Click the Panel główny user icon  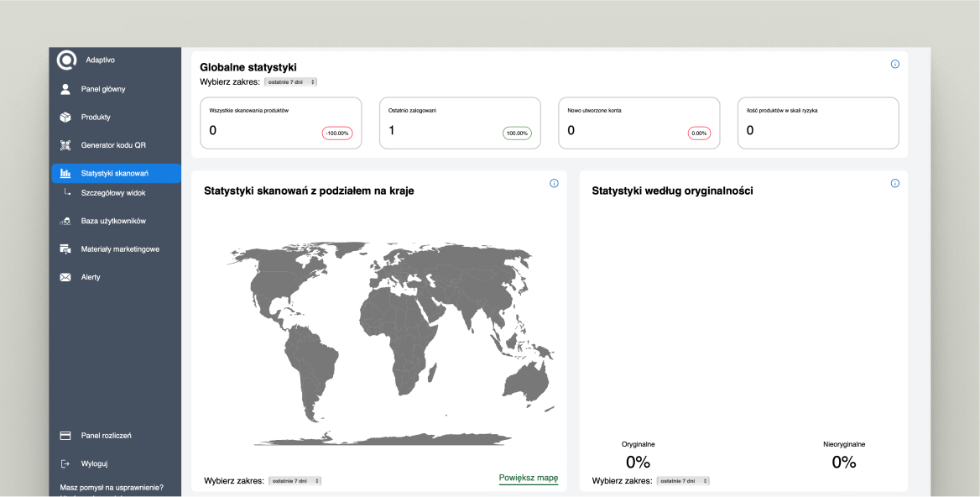pos(65,89)
